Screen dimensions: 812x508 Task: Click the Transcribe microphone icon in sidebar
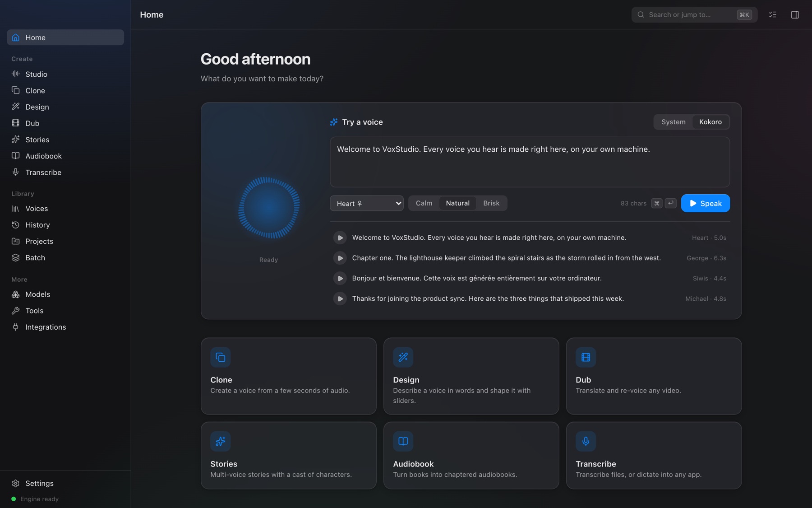pos(15,172)
